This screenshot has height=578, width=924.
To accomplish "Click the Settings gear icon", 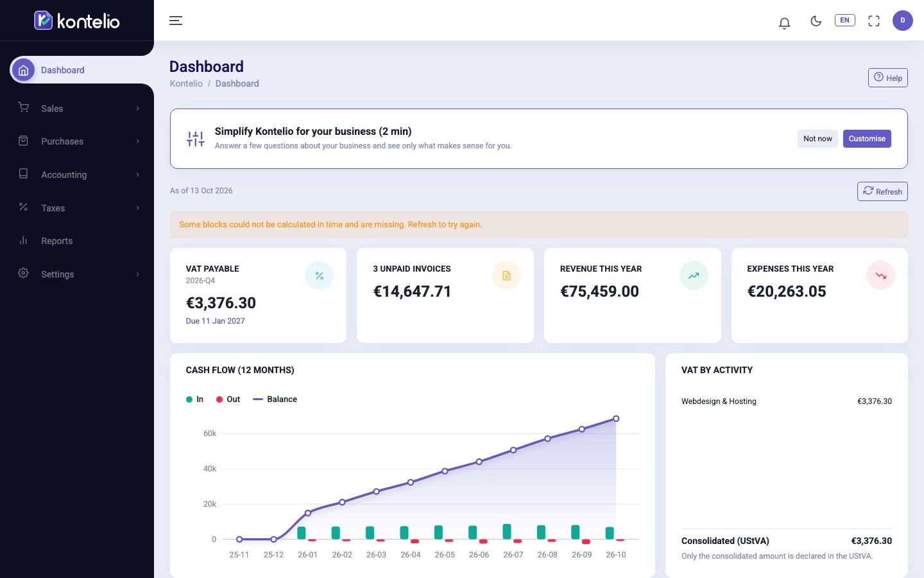I will pyautogui.click(x=24, y=274).
